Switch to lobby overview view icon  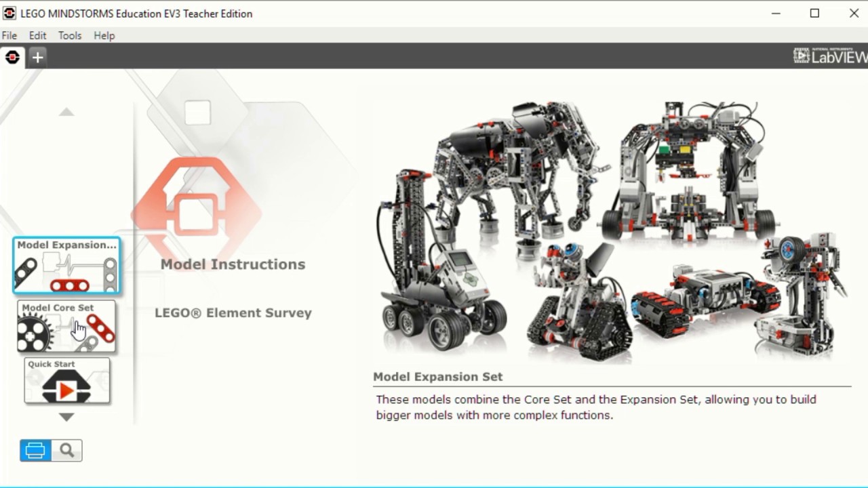(35, 451)
